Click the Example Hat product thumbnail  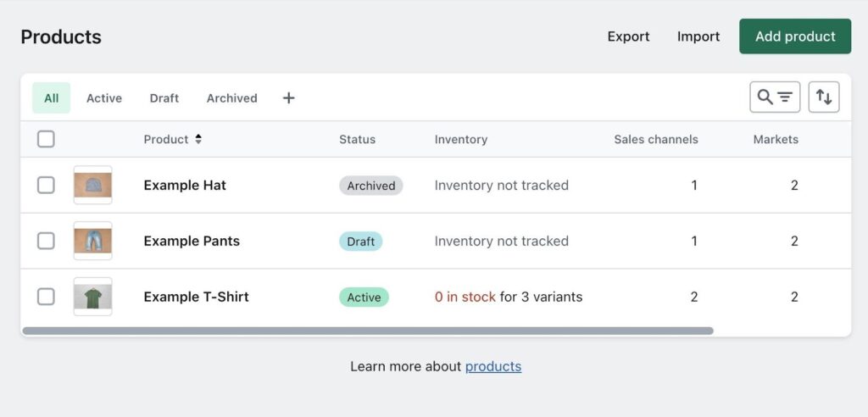[92, 185]
